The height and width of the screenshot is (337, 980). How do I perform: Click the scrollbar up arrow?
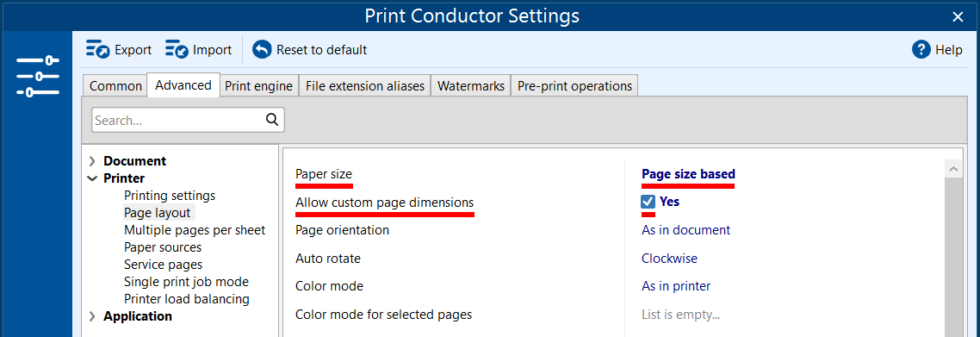coord(953,169)
